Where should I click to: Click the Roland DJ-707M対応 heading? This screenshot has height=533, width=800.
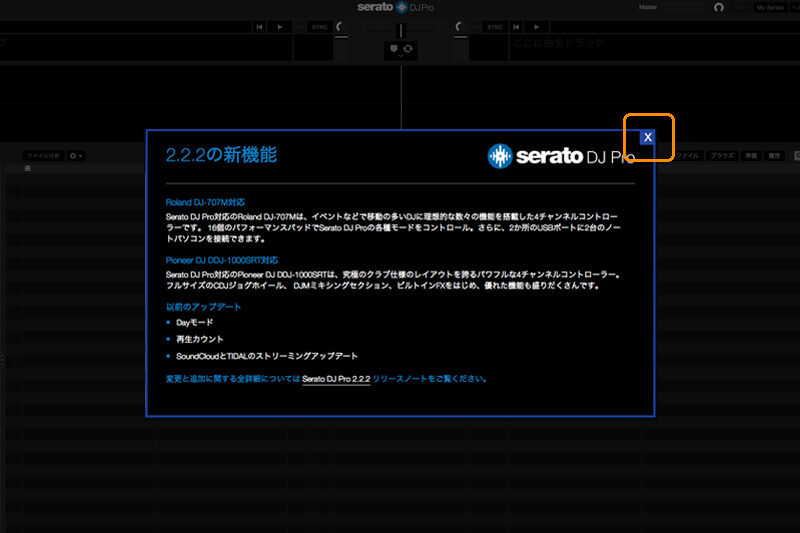point(205,202)
